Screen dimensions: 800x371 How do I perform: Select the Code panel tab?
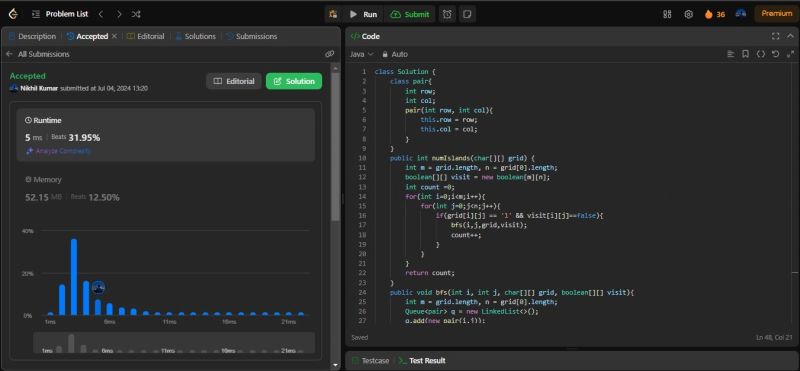pos(365,36)
